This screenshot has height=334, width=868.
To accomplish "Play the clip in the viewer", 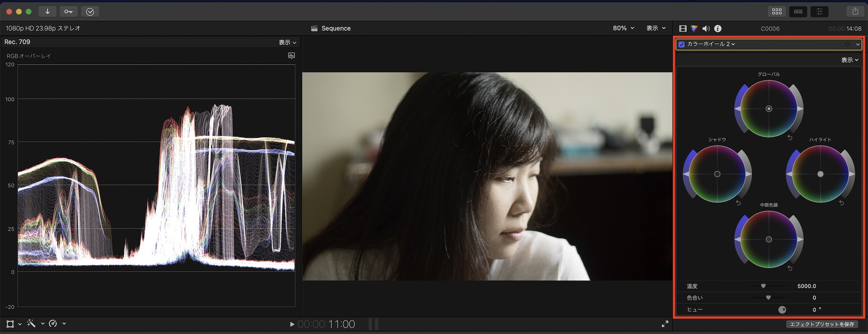I will [x=292, y=324].
